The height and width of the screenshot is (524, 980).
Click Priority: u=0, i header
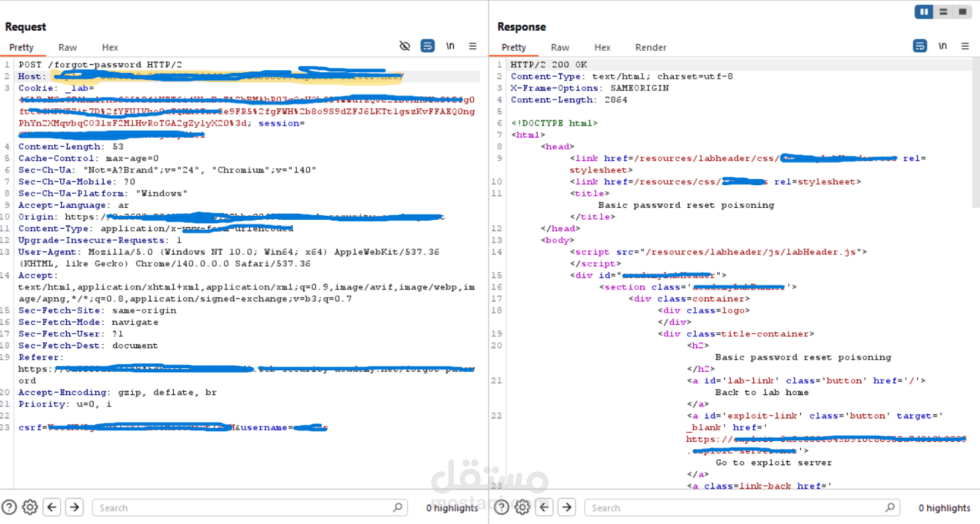66,404
